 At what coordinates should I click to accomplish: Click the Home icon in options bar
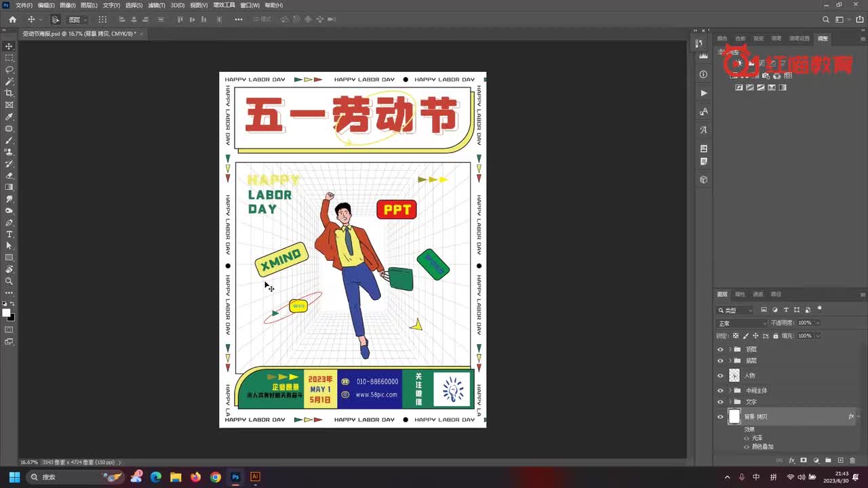[12, 20]
